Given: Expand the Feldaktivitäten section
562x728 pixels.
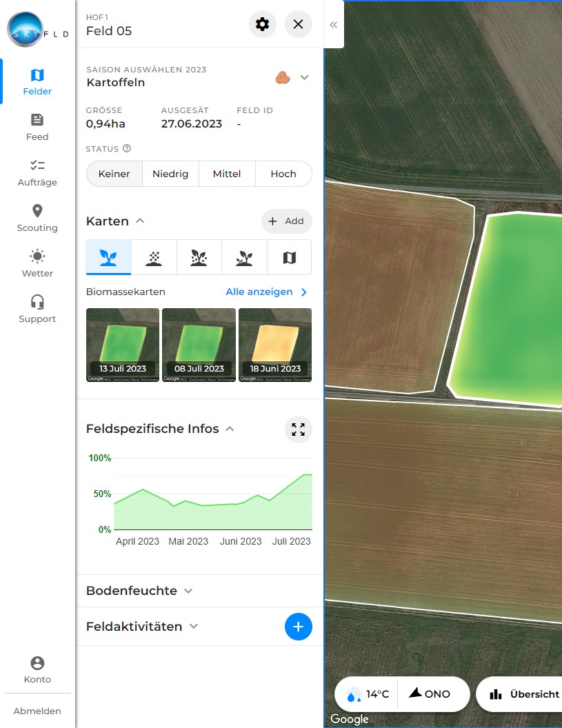Looking at the screenshot, I should click(x=194, y=627).
